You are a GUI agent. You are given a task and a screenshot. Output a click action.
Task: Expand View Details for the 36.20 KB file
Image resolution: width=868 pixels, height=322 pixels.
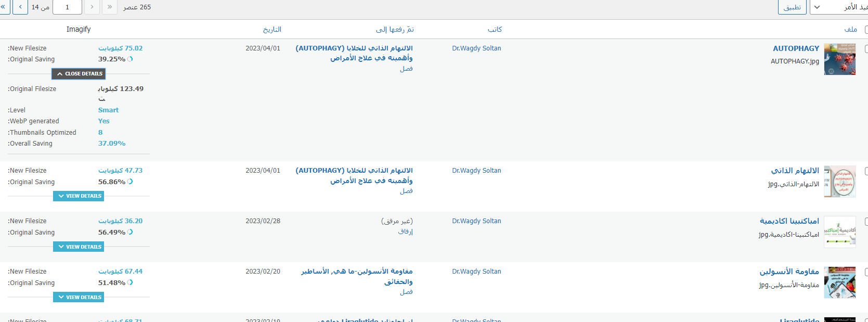(79, 247)
